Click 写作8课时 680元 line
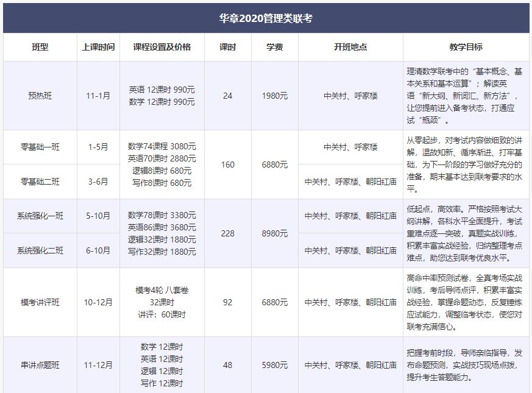The width and height of the screenshot is (532, 393). tap(162, 183)
